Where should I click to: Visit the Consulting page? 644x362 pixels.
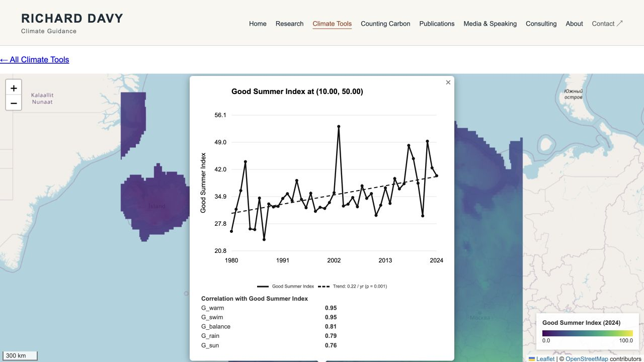point(541,24)
